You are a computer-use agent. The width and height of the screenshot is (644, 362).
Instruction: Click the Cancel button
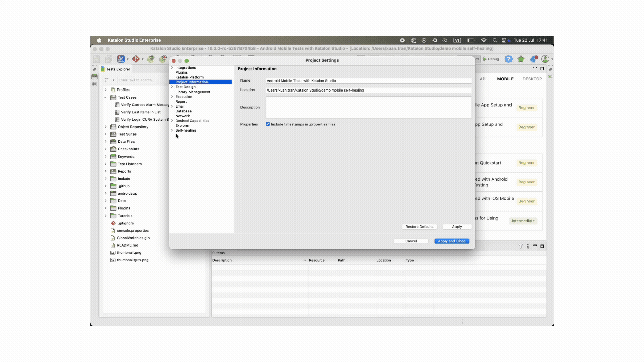(411, 241)
